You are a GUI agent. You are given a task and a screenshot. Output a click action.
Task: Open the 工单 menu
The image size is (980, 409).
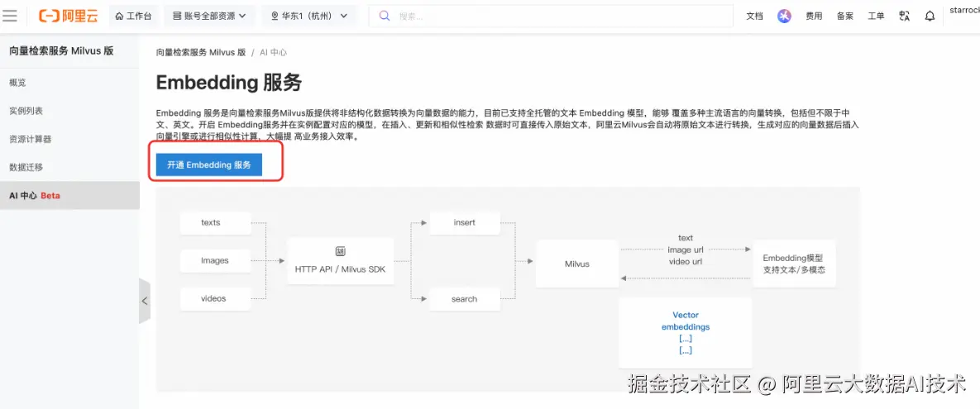(877, 17)
